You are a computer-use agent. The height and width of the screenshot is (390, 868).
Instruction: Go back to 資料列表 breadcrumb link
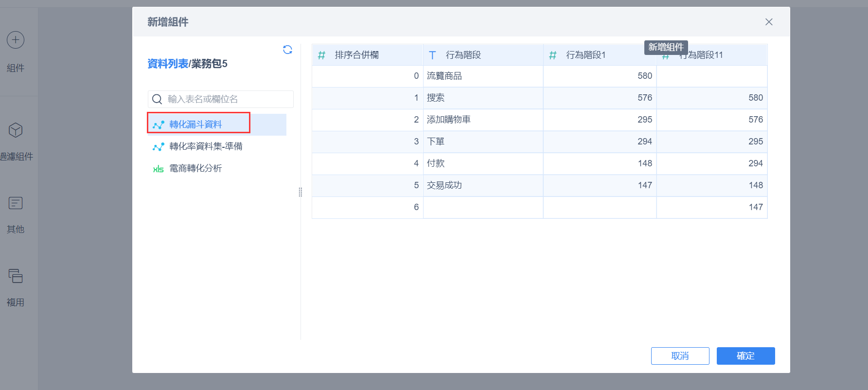tap(168, 64)
